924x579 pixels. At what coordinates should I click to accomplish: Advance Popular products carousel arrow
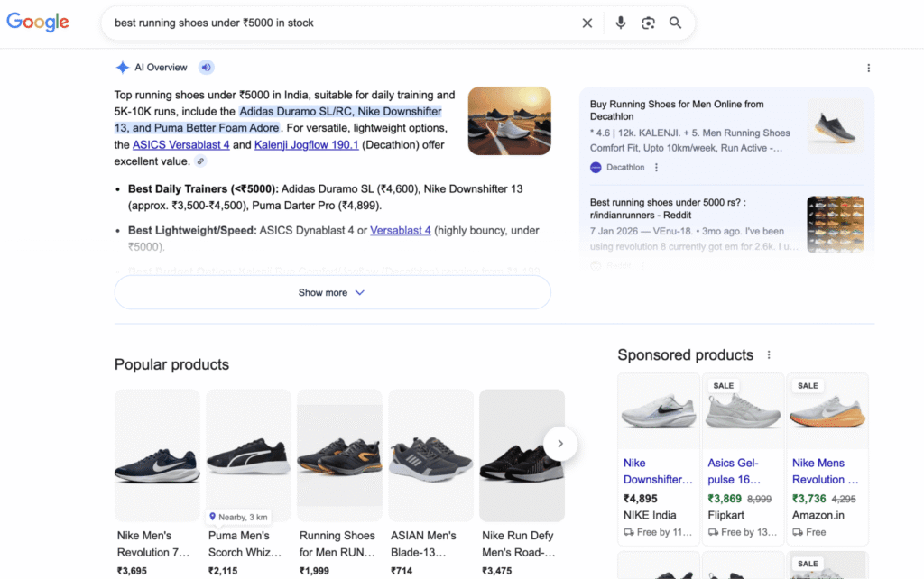pos(559,444)
